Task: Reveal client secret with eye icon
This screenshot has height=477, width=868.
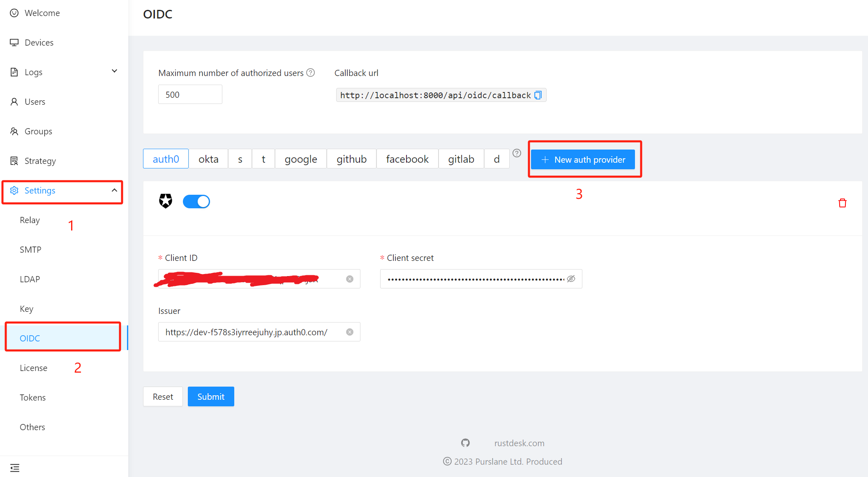Action: click(x=571, y=279)
